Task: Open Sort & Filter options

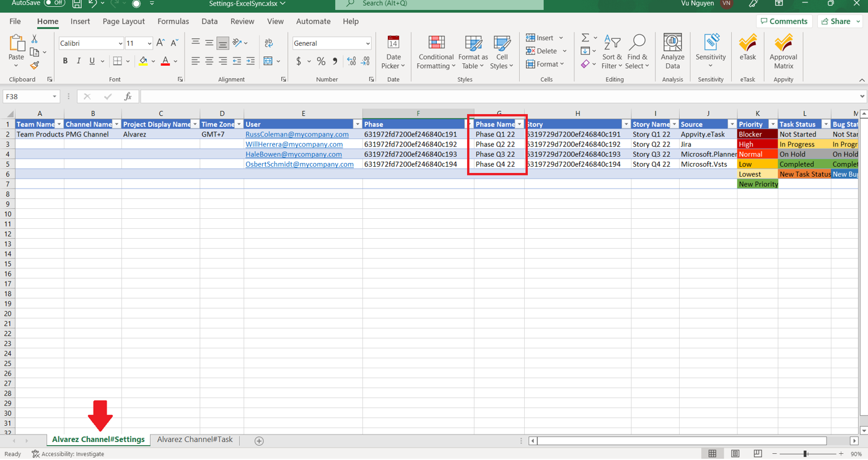Action: pyautogui.click(x=612, y=50)
